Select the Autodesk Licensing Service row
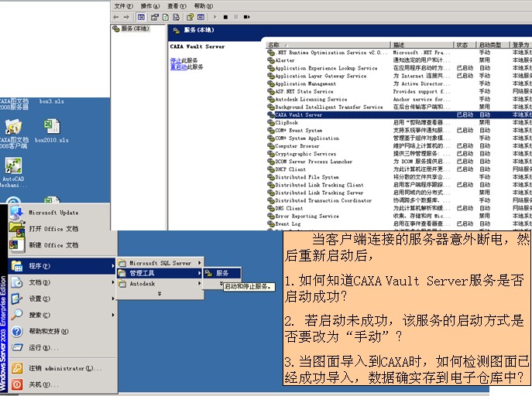 coord(400,99)
